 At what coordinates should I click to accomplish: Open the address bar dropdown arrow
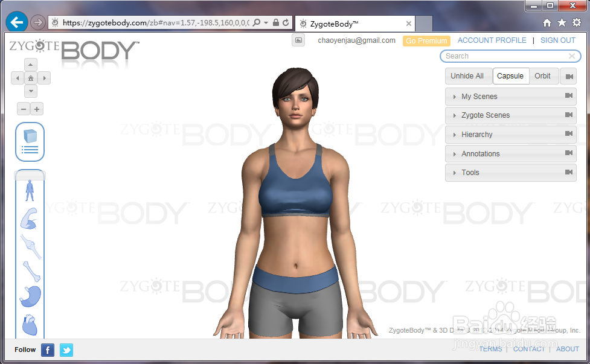[x=266, y=22]
